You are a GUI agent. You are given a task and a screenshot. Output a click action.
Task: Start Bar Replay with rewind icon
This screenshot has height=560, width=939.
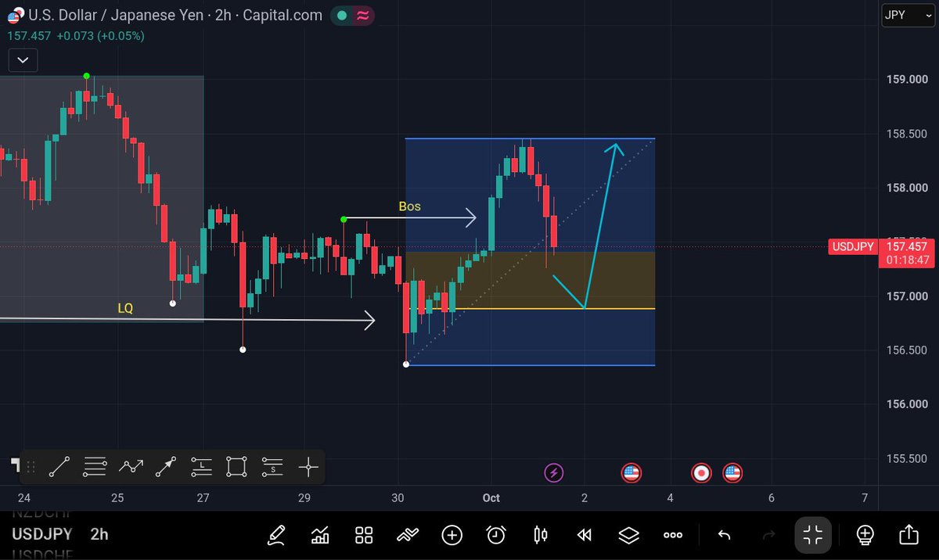pyautogui.click(x=584, y=535)
